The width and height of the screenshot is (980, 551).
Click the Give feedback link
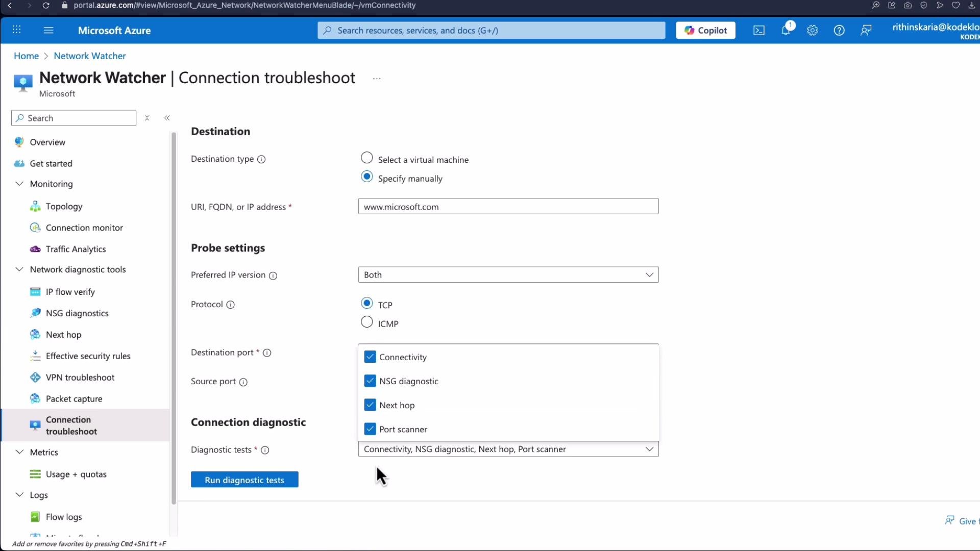click(x=962, y=521)
